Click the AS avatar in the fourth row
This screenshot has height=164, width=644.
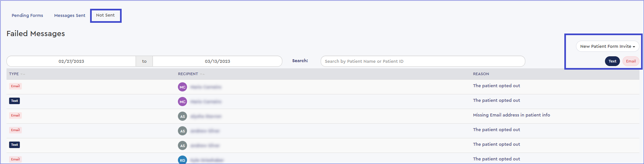(182, 131)
